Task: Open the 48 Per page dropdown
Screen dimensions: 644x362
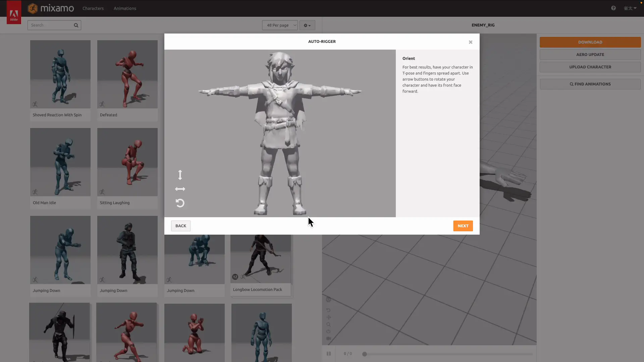Action: [x=280, y=25]
